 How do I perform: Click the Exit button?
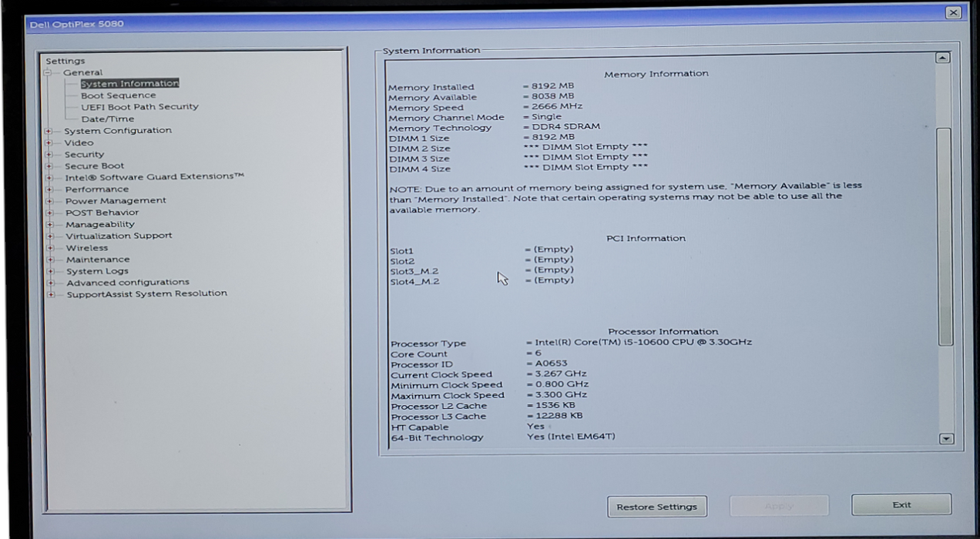coord(901,505)
